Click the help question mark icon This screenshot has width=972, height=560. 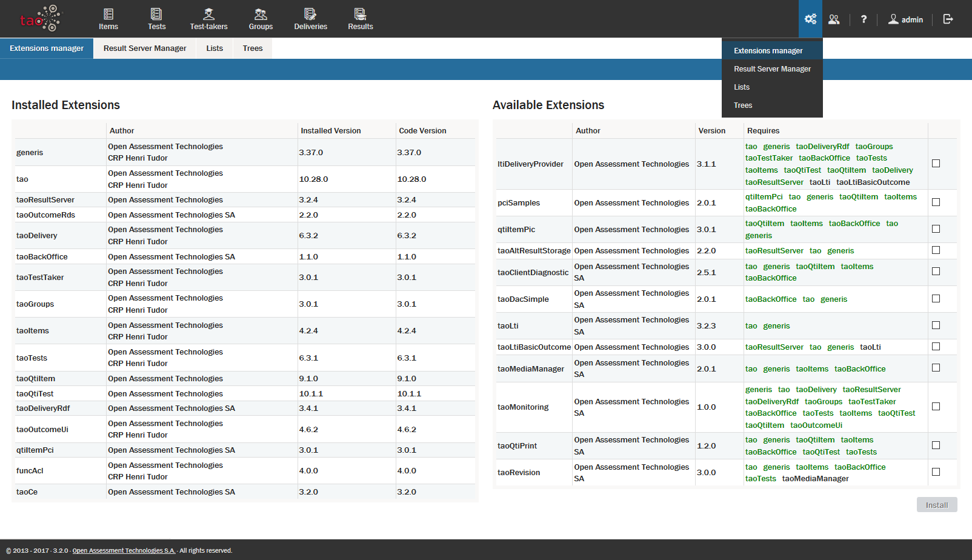tap(864, 19)
